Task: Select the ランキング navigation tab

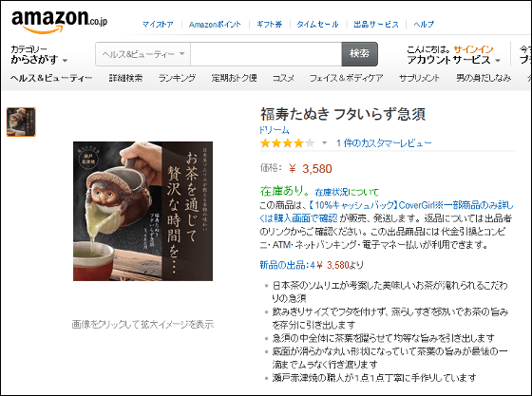Action: coord(177,78)
